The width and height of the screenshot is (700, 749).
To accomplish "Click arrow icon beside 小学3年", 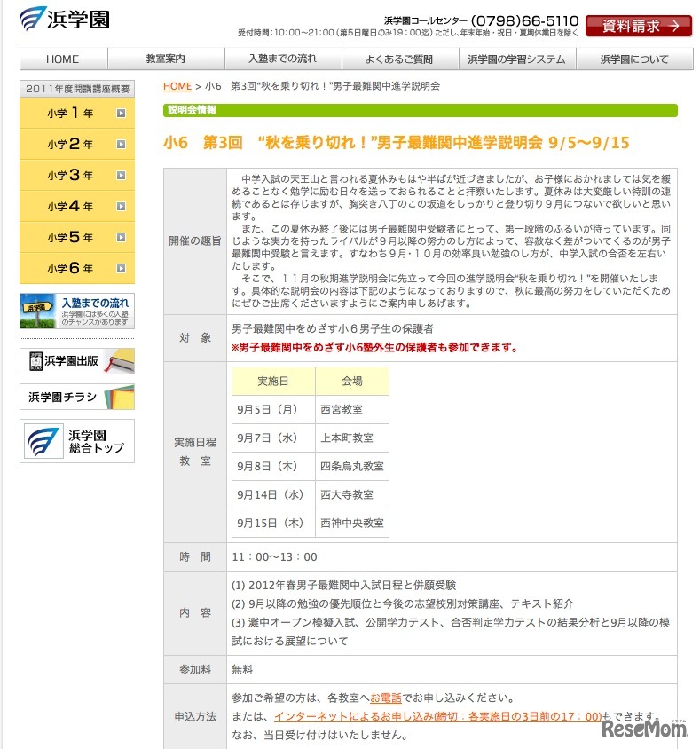I will (x=122, y=176).
